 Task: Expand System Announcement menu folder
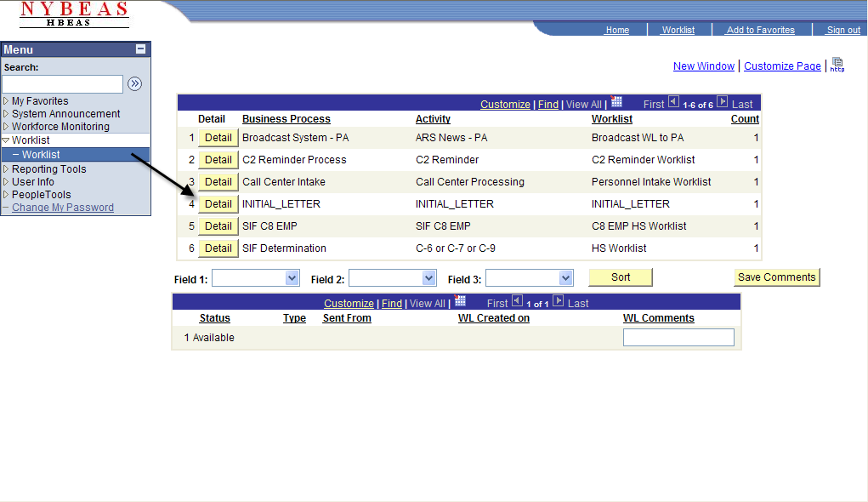pos(6,113)
